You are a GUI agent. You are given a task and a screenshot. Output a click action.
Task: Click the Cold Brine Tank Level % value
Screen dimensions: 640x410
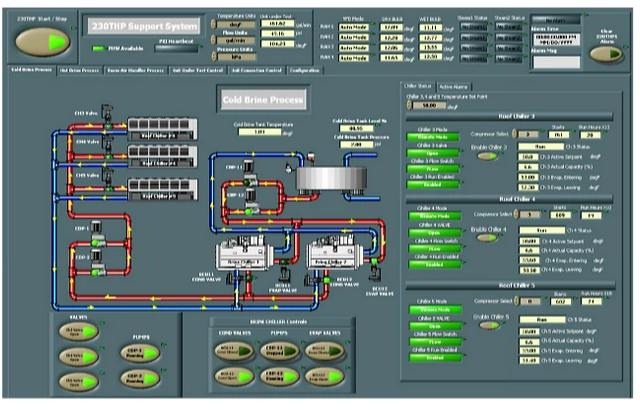point(356,128)
